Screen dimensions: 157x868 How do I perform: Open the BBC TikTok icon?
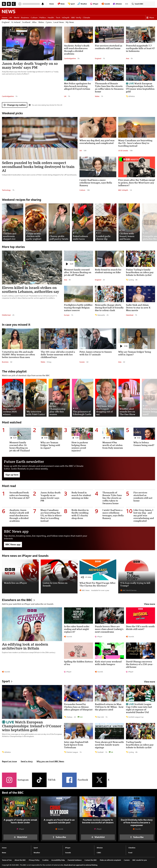39,780
